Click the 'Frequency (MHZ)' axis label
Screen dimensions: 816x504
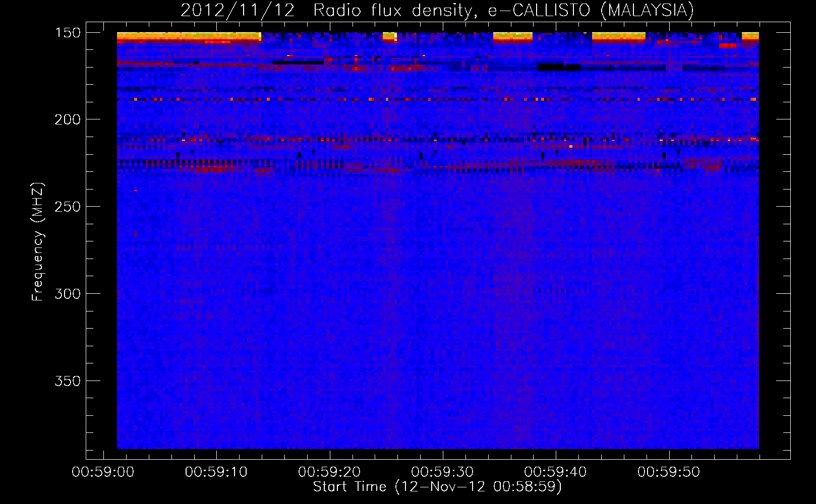(38, 242)
